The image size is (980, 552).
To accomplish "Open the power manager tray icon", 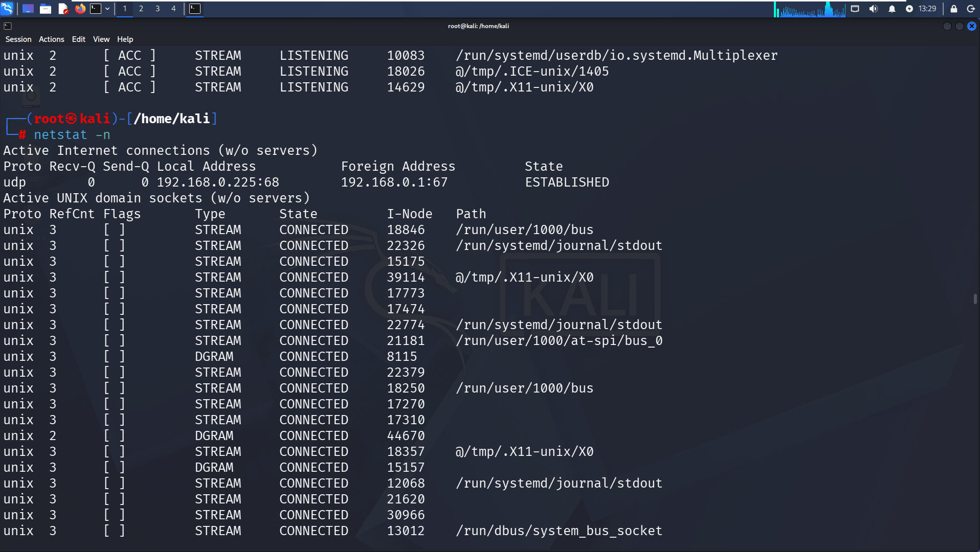I will [909, 9].
